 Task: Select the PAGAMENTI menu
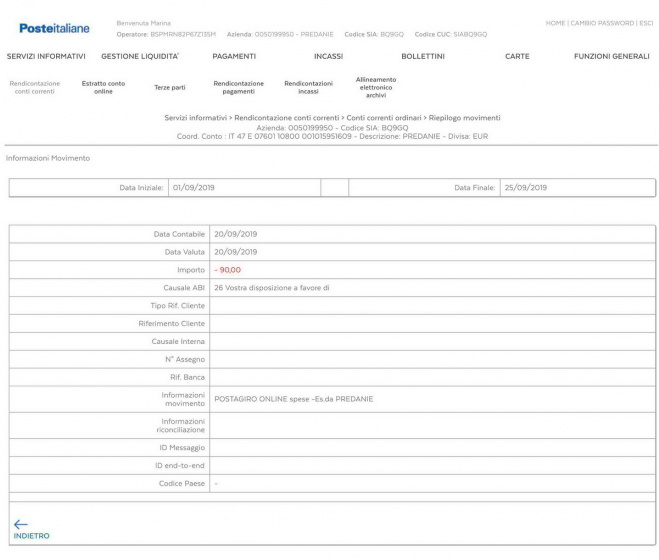(x=234, y=56)
